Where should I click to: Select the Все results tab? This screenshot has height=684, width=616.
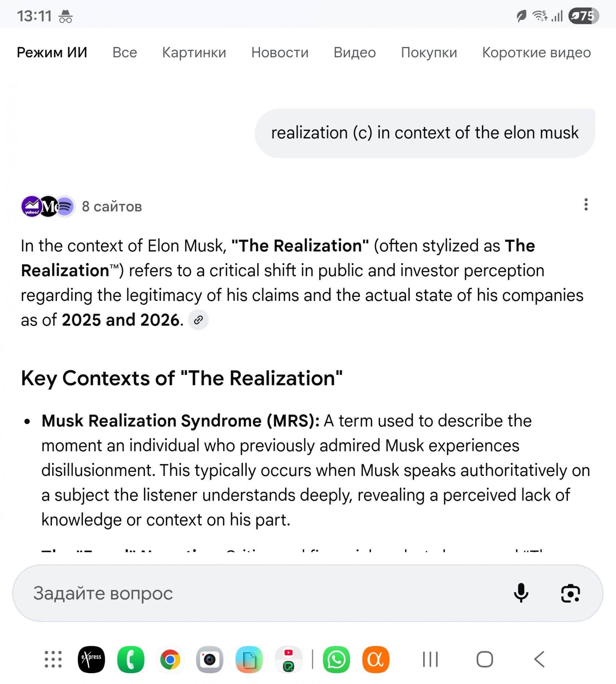pyautogui.click(x=125, y=53)
